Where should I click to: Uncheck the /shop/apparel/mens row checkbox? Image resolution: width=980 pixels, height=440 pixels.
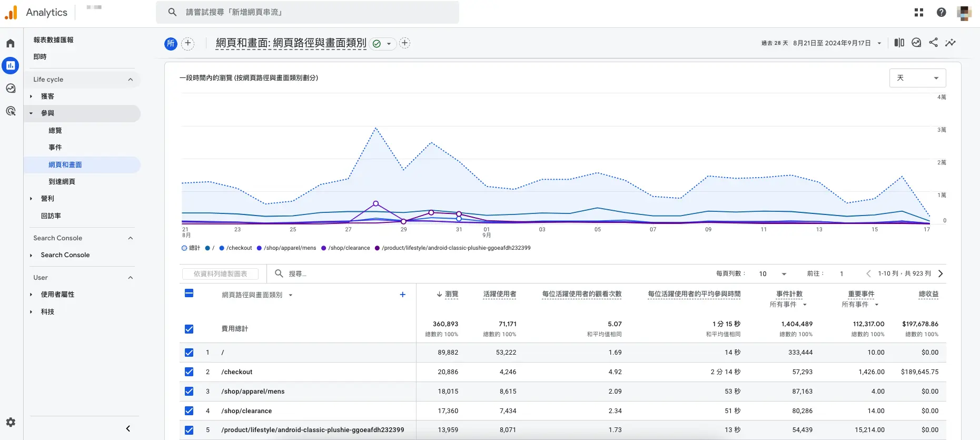[x=189, y=392]
